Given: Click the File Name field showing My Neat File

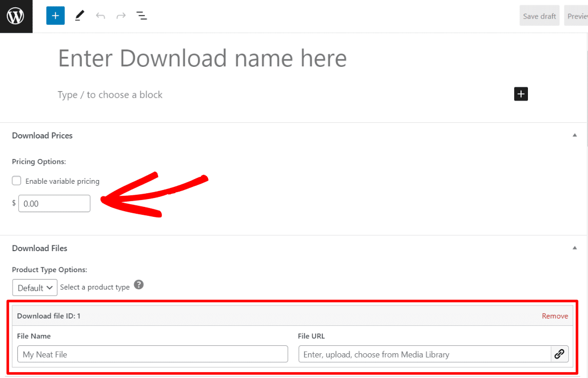Looking at the screenshot, I should pyautogui.click(x=152, y=354).
